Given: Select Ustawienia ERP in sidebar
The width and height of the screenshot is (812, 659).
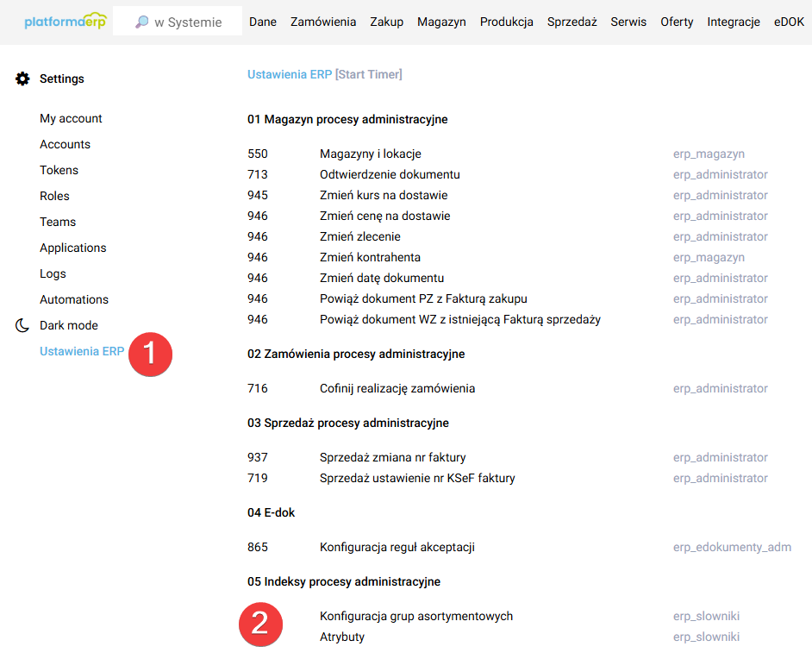Looking at the screenshot, I should pyautogui.click(x=82, y=351).
